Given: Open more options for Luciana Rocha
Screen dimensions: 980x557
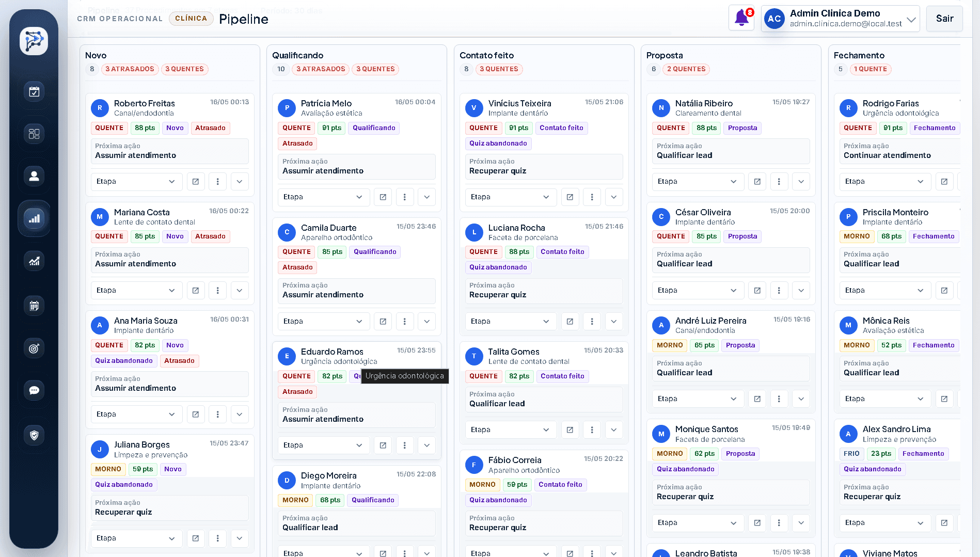Looking at the screenshot, I should tap(592, 322).
